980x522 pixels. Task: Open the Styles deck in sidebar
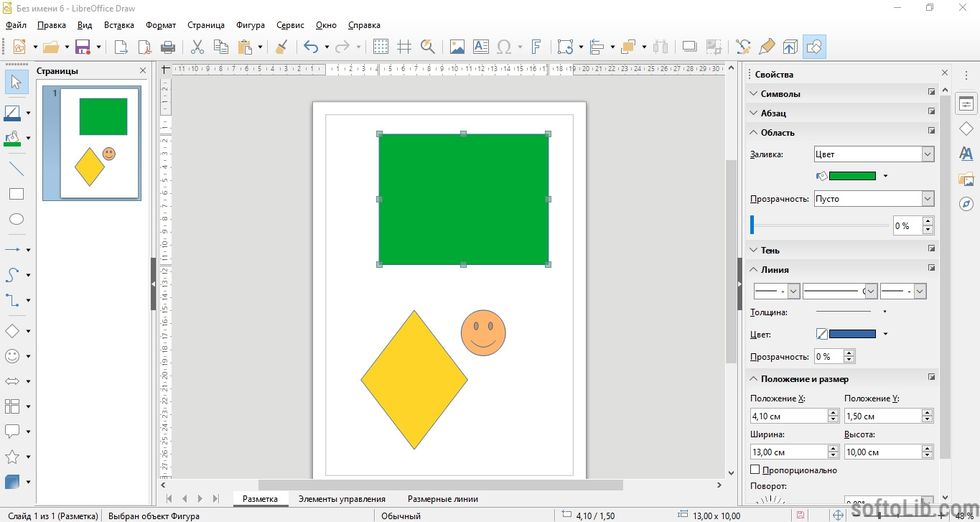[966, 154]
